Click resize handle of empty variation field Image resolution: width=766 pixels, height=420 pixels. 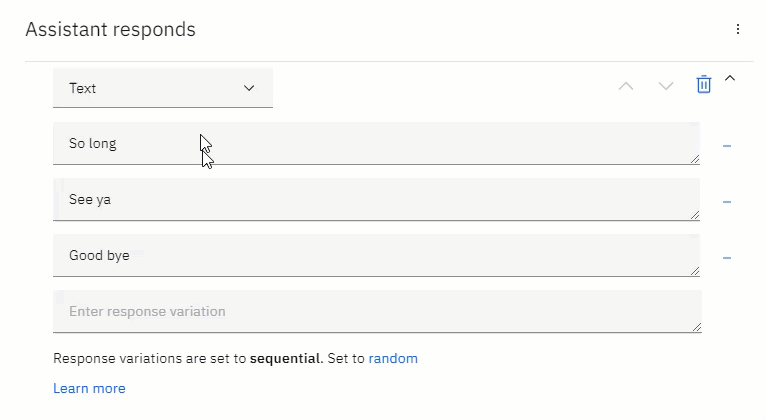697,327
